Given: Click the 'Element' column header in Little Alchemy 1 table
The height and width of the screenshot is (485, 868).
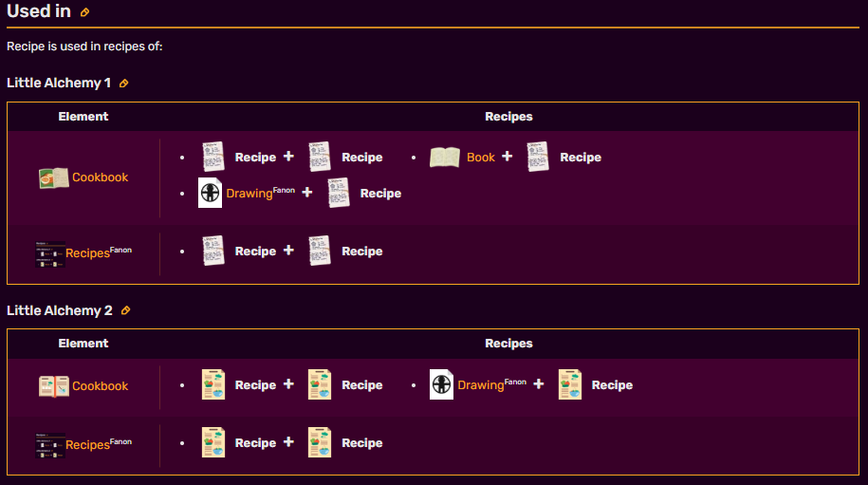Looking at the screenshot, I should [x=83, y=116].
